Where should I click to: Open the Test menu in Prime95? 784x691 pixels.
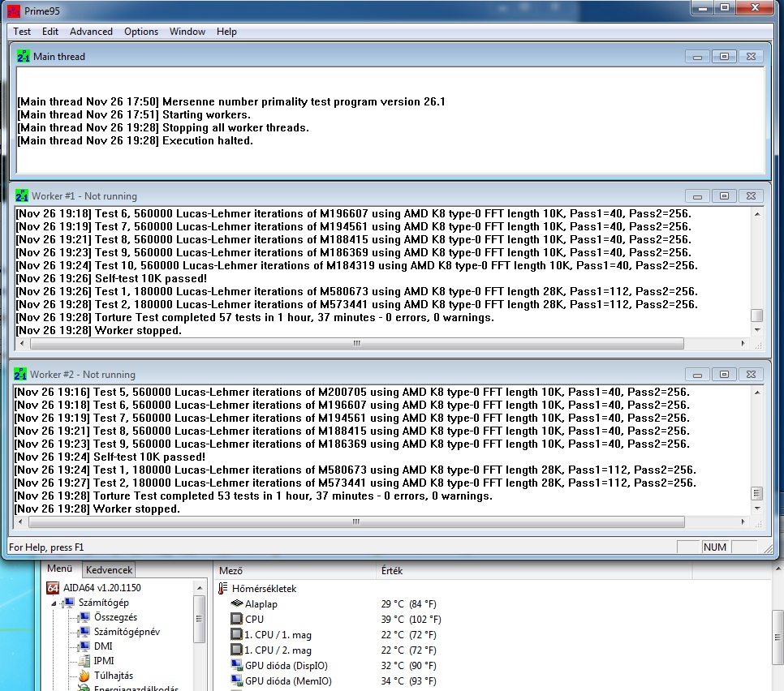tap(21, 32)
